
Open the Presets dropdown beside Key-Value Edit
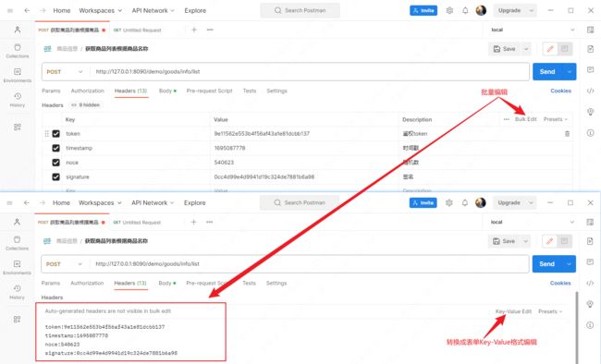point(550,311)
